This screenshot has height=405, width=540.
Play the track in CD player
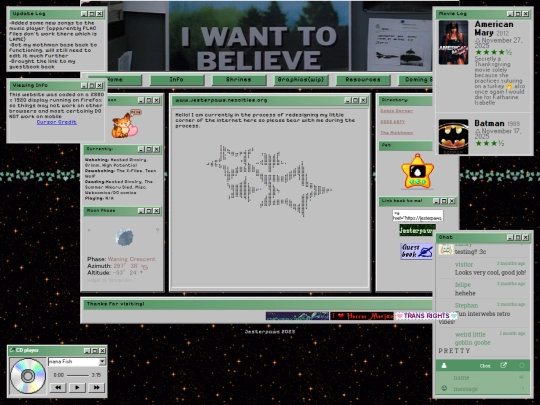pyautogui.click(x=77, y=387)
